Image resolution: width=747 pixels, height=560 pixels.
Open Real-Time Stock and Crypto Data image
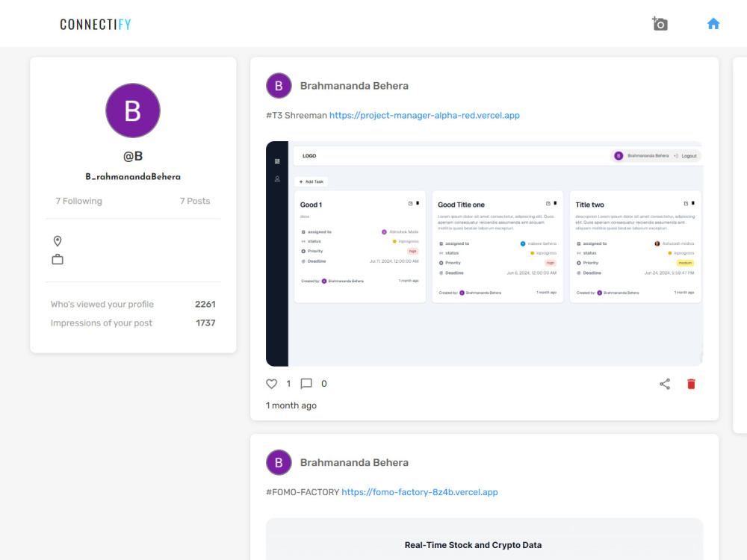(485, 539)
